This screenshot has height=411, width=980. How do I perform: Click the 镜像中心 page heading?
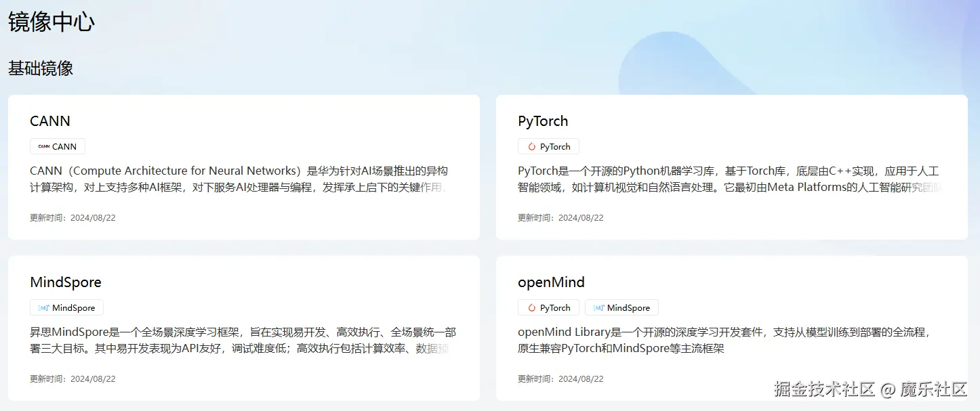52,22
